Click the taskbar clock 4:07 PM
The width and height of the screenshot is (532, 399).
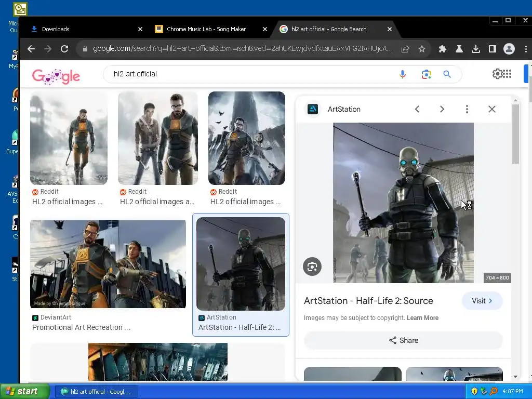pos(513,392)
